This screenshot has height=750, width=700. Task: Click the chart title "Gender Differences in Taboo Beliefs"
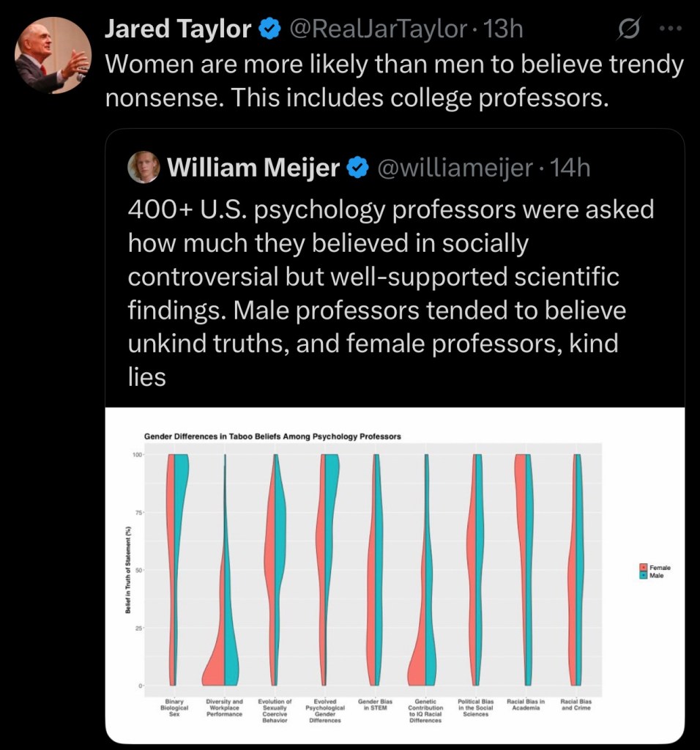point(272,437)
